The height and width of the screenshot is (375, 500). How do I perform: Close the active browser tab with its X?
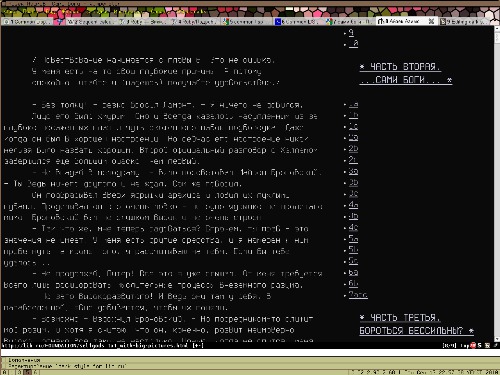click(431, 21)
